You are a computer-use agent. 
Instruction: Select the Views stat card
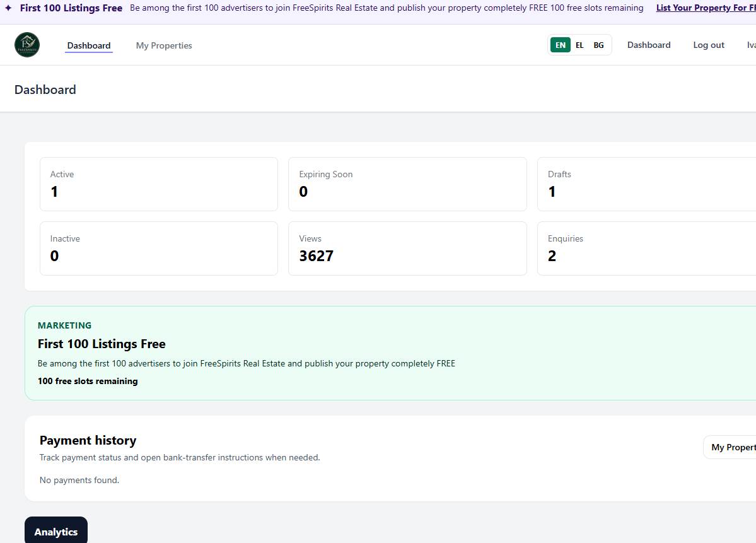click(407, 248)
